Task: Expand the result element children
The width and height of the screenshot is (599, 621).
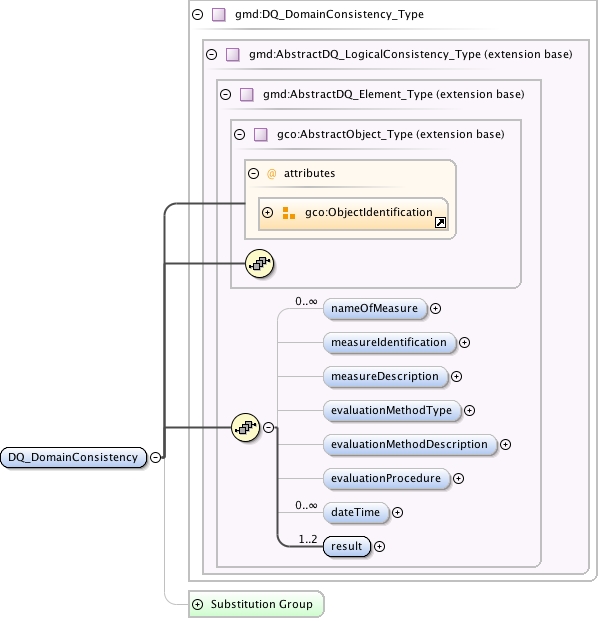Action: coord(380,547)
